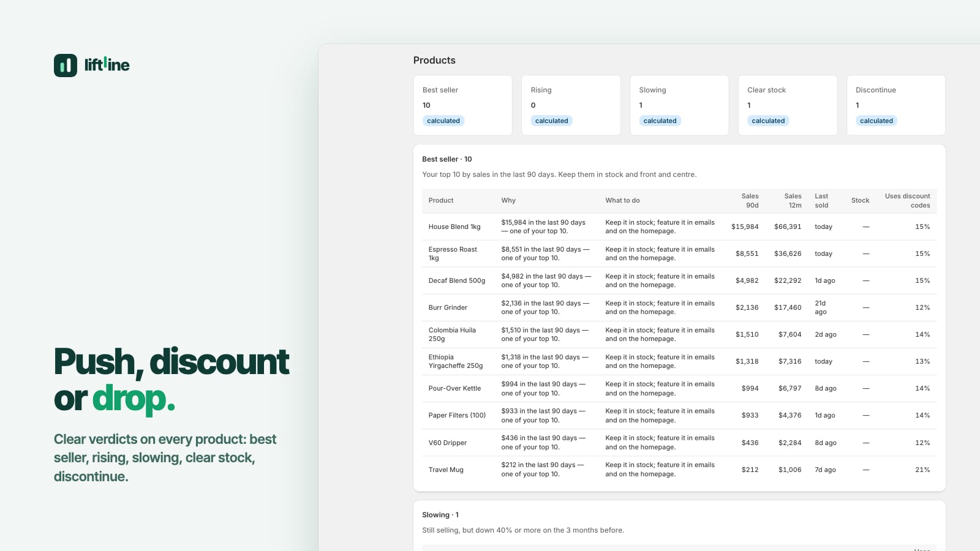This screenshot has height=551, width=980.
Task: Click the Last sold column header
Action: click(x=821, y=201)
